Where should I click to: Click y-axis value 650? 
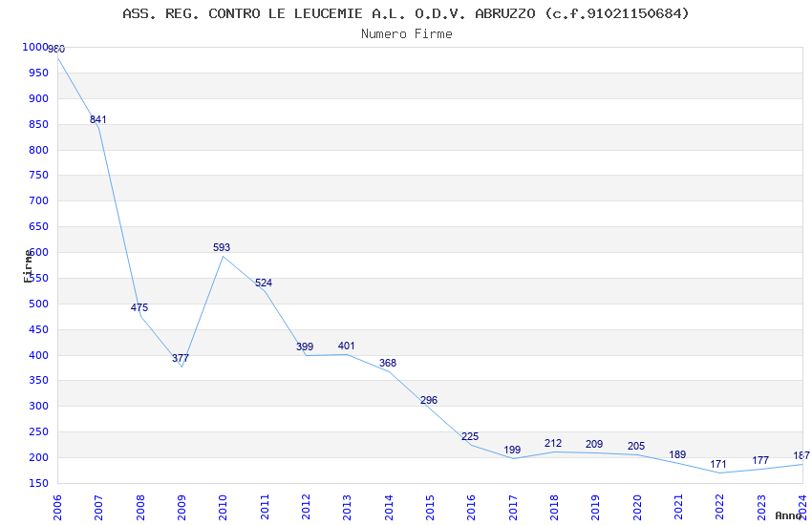39,226
